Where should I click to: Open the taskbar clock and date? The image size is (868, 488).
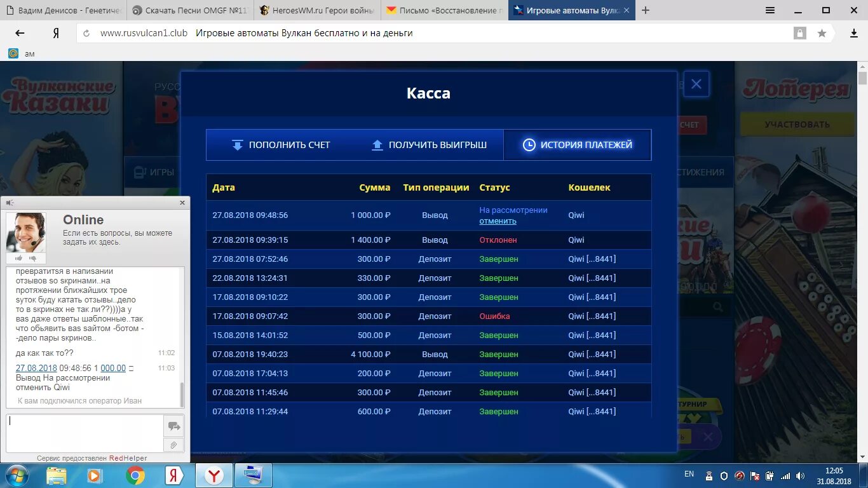tap(835, 475)
